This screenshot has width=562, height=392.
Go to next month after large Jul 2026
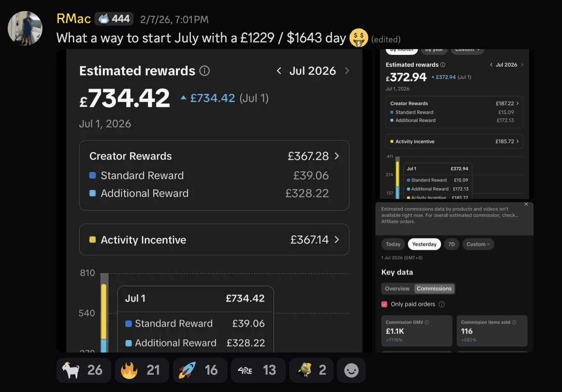pos(347,71)
